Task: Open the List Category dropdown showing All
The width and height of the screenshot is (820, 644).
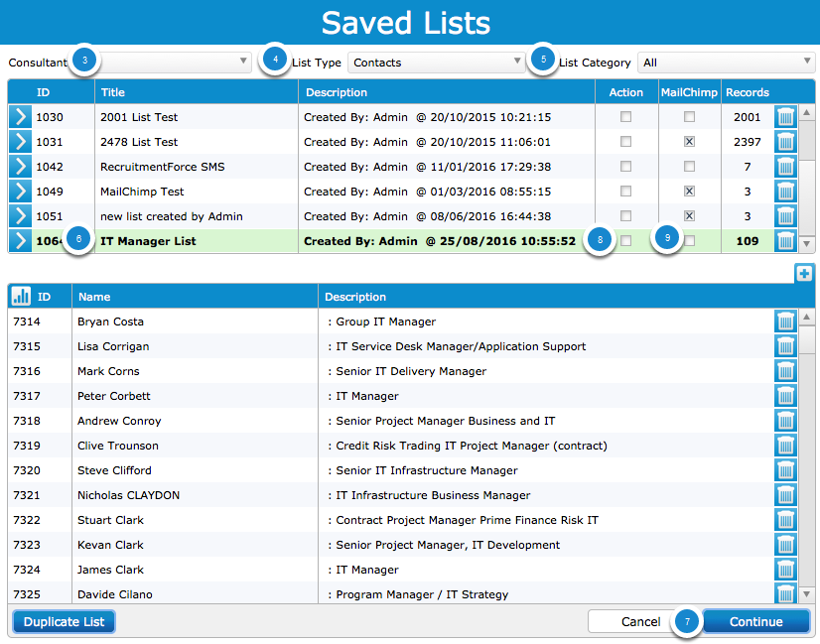Action: point(726,63)
